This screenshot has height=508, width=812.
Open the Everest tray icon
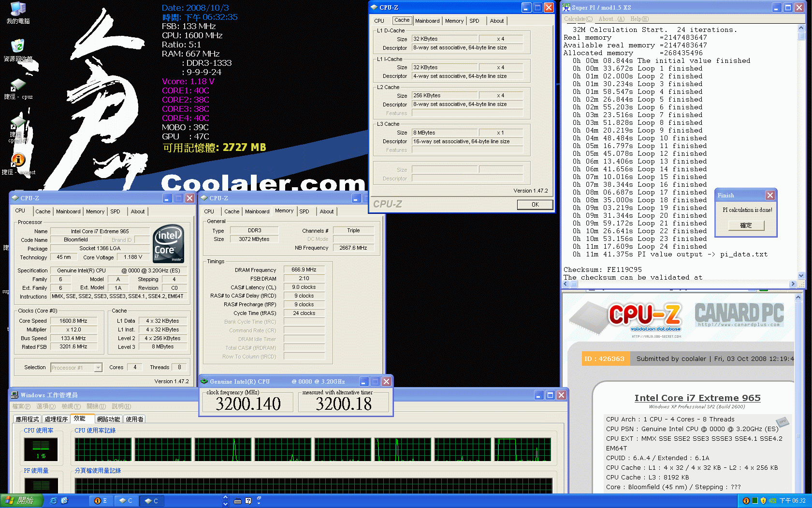click(746, 501)
